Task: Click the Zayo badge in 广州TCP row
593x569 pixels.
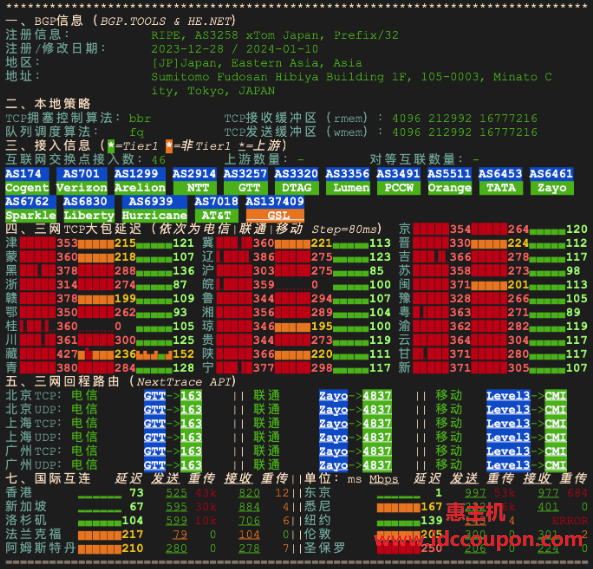Action: pyautogui.click(x=333, y=451)
